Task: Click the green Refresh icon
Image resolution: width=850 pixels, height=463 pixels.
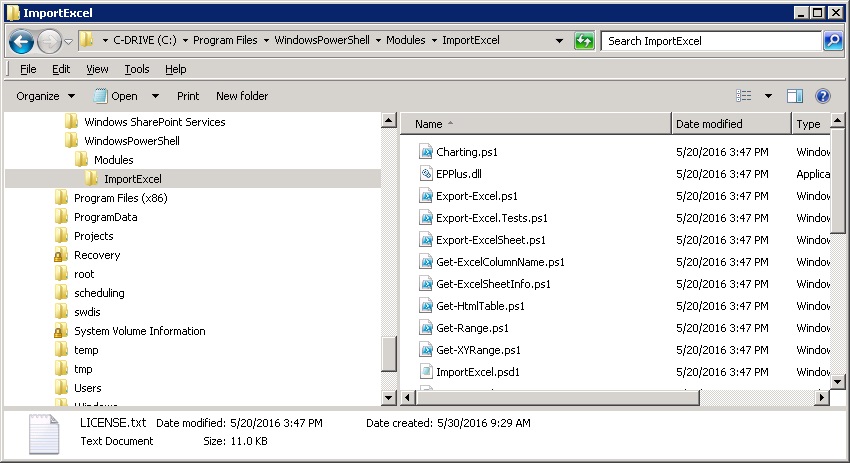Action: tap(584, 41)
